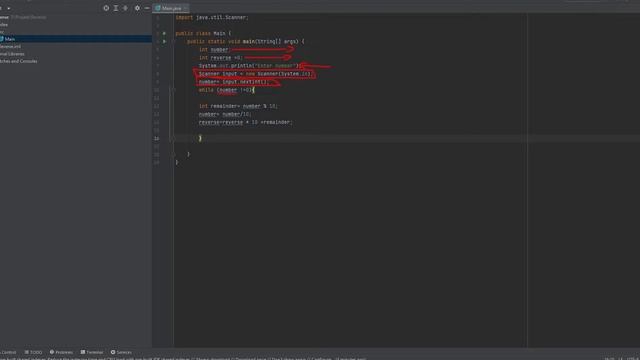Select the Scratches and Consoles tree item
The width and height of the screenshot is (640, 360).
tap(18, 61)
